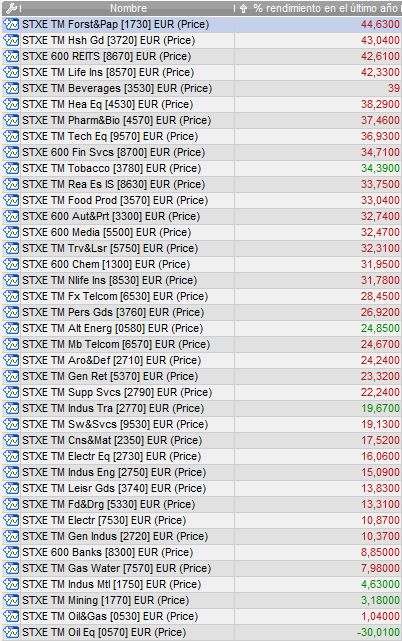
Task: Select STXE TM Gas Water [7570] row
Action: click(x=201, y=568)
